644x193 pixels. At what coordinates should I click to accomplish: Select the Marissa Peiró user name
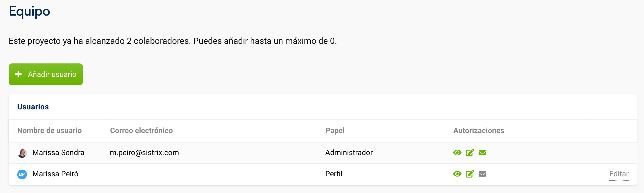pyautogui.click(x=55, y=174)
